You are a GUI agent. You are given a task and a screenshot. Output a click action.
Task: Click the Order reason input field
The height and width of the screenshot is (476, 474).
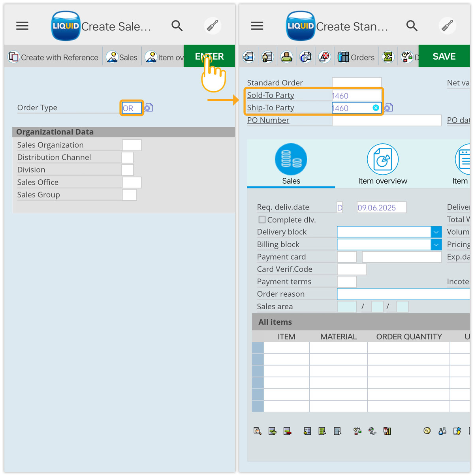[403, 294]
